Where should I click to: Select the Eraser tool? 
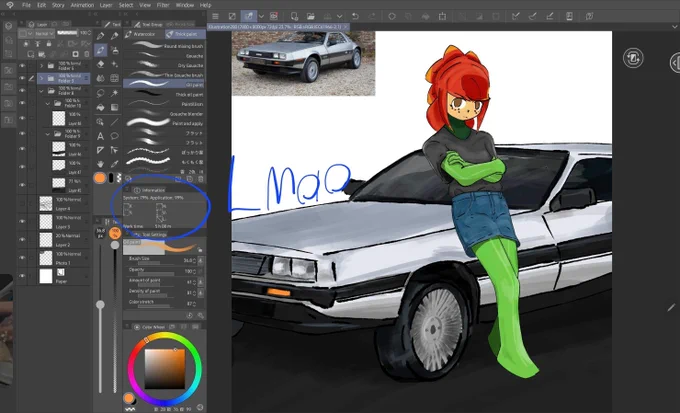tap(101, 65)
